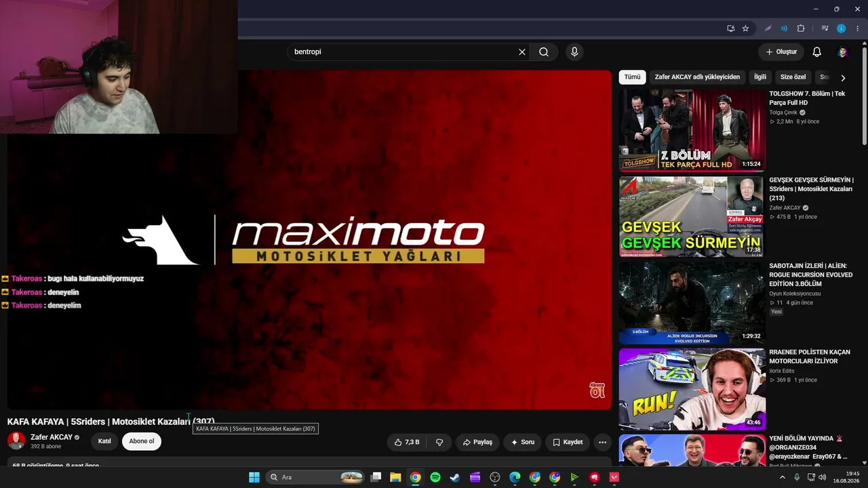Image resolution: width=868 pixels, height=488 pixels.
Task: Open Windows Start menu
Action: tap(254, 477)
